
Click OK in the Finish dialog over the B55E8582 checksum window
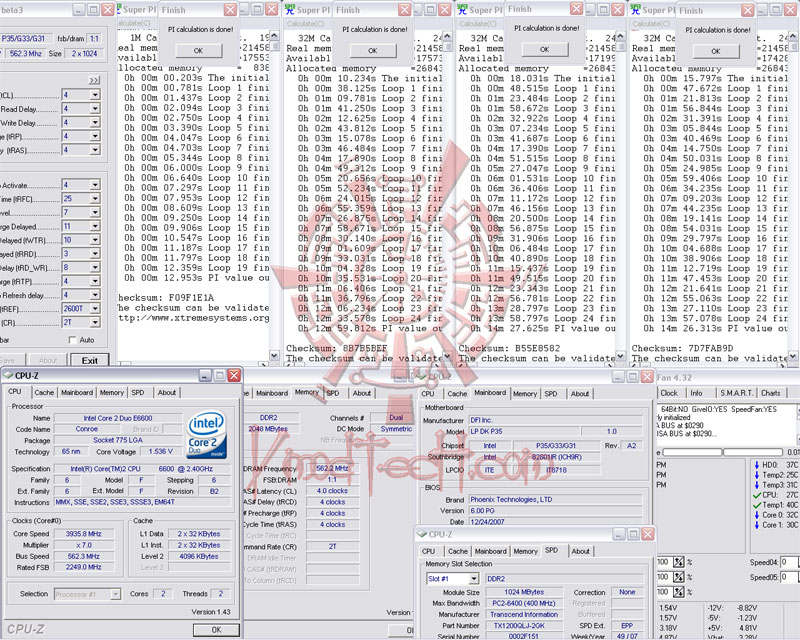coord(544,50)
